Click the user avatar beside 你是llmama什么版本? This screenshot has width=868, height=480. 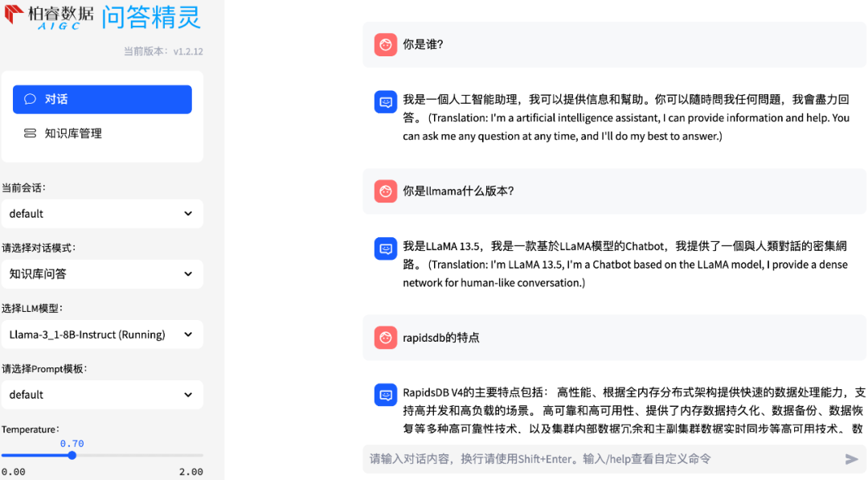point(385,191)
